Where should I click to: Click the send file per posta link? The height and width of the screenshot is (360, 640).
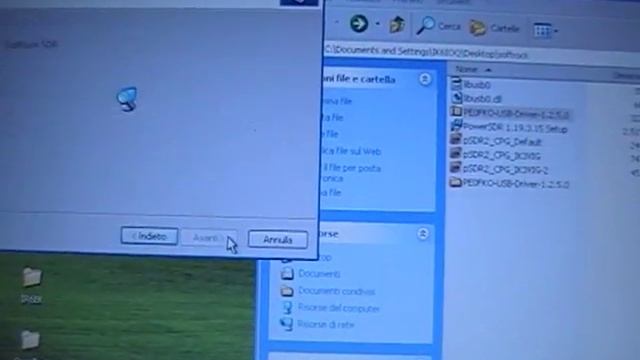[351, 173]
